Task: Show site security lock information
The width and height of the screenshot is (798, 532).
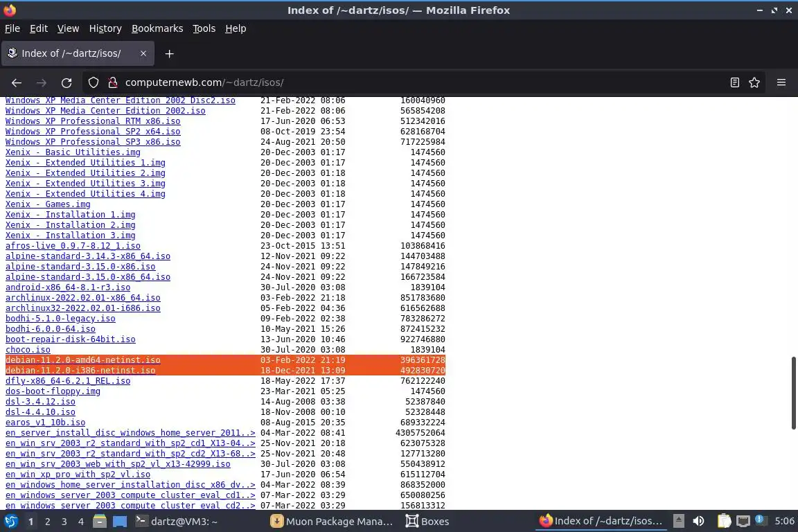Action: [113, 82]
